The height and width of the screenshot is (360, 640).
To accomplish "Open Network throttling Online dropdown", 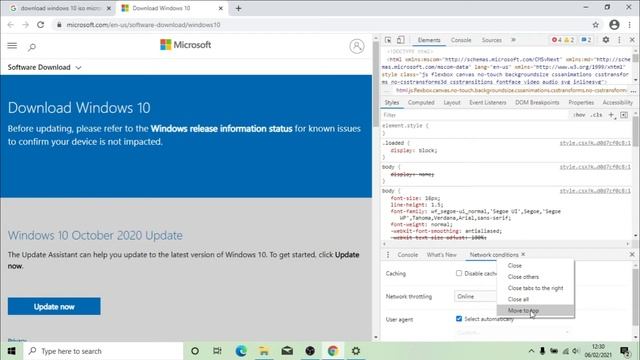I will [476, 296].
